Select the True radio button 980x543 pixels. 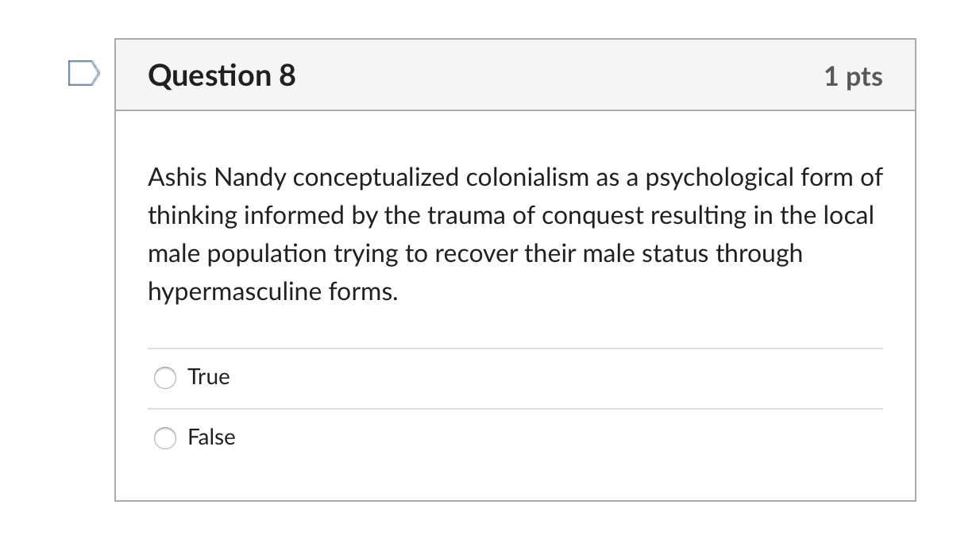coord(164,378)
